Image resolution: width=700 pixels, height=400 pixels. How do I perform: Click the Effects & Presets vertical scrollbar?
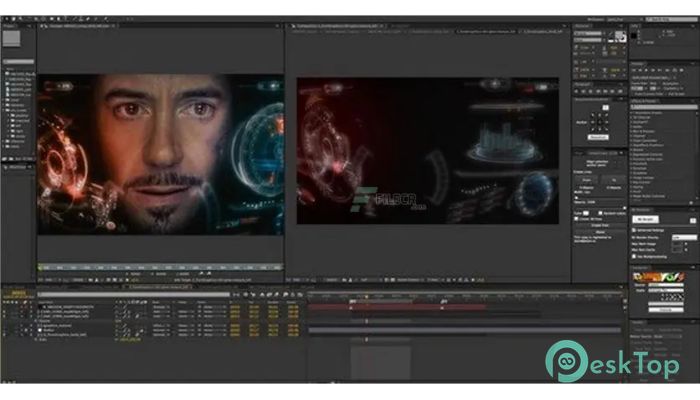696,156
